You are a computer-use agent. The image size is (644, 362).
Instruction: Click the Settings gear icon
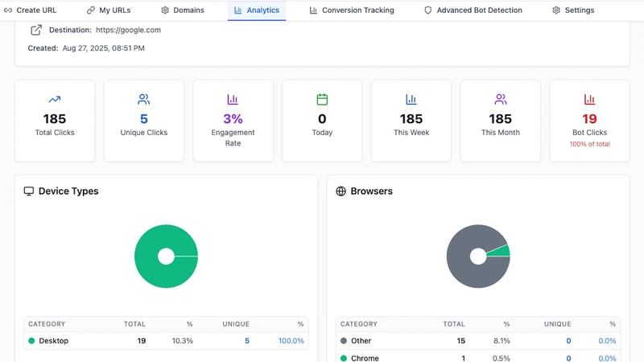[x=556, y=10]
